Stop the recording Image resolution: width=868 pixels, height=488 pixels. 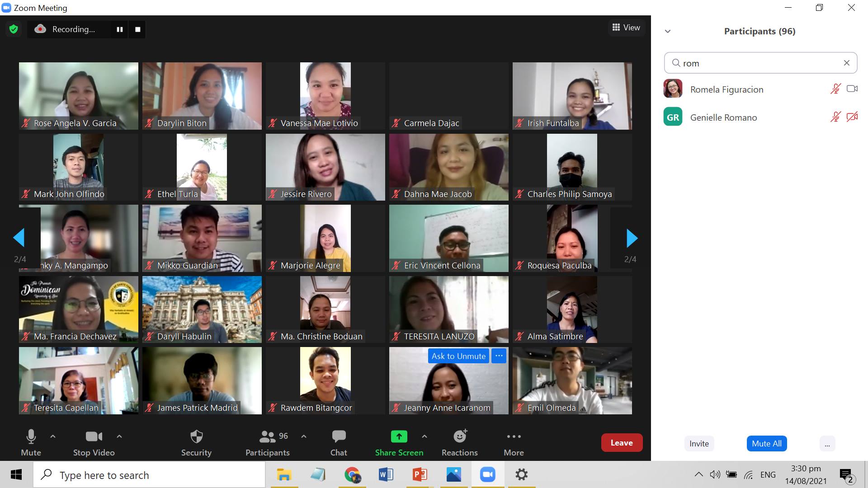pyautogui.click(x=137, y=29)
